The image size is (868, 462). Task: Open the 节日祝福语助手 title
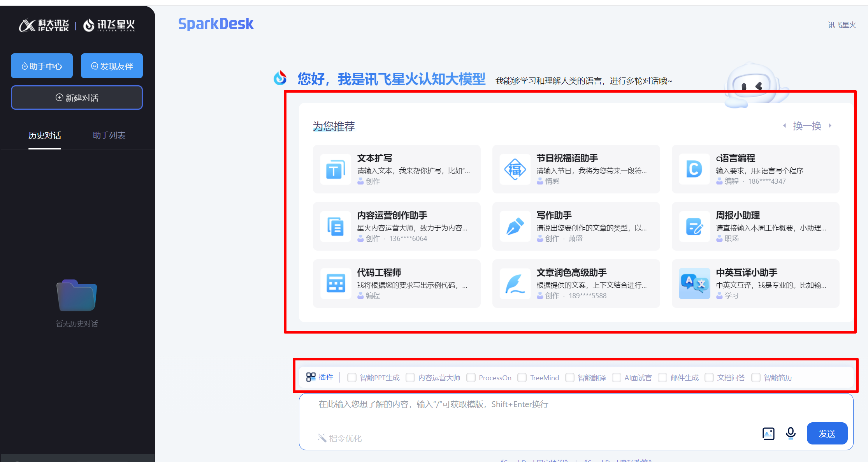(567, 158)
